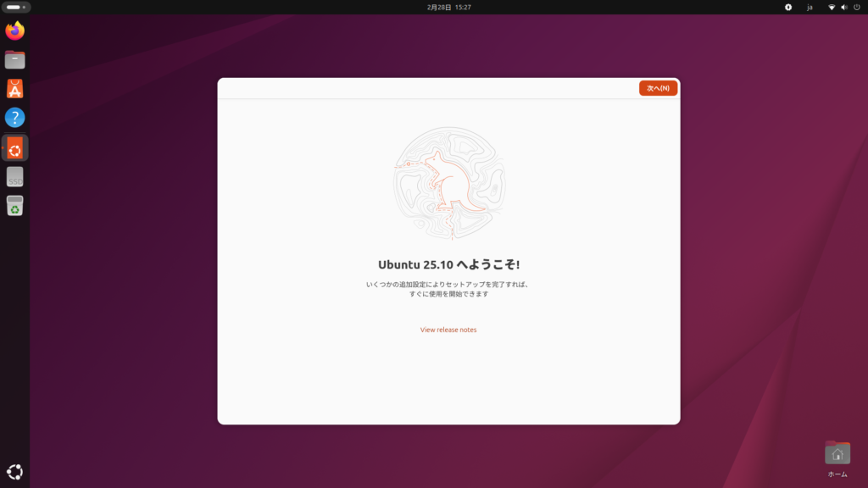Open the SSD drive icon
Image resolution: width=868 pixels, height=488 pixels.
pos(14,176)
